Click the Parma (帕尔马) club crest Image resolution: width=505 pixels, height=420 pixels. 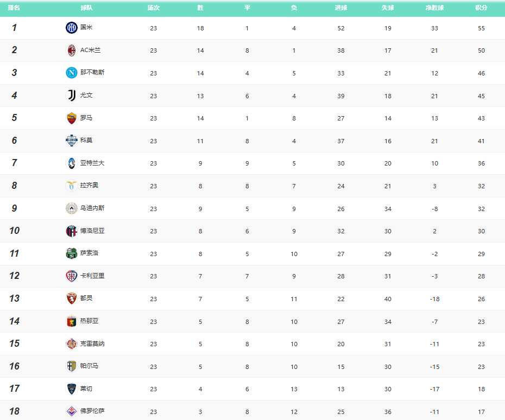(x=72, y=366)
